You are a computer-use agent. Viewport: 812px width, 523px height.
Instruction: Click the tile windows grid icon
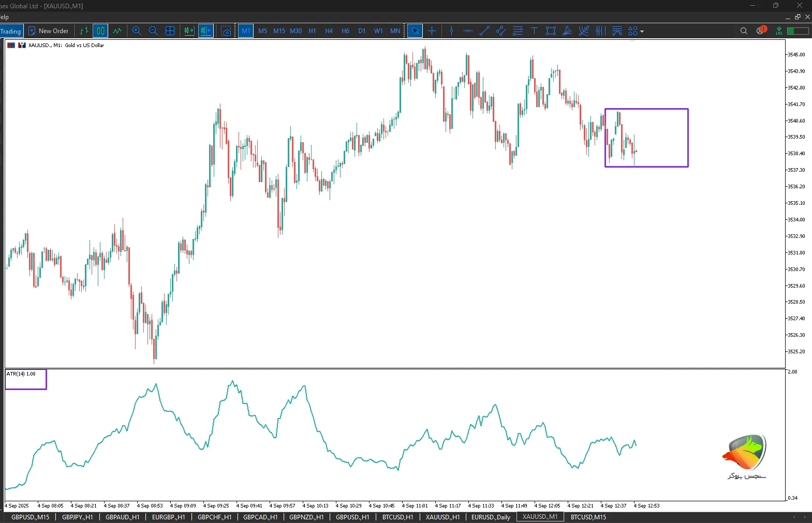(x=170, y=31)
